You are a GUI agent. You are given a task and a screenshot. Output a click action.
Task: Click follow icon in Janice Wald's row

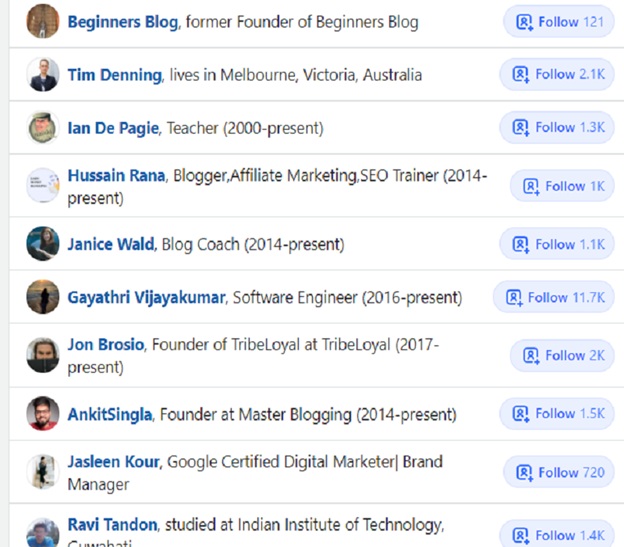(521, 244)
